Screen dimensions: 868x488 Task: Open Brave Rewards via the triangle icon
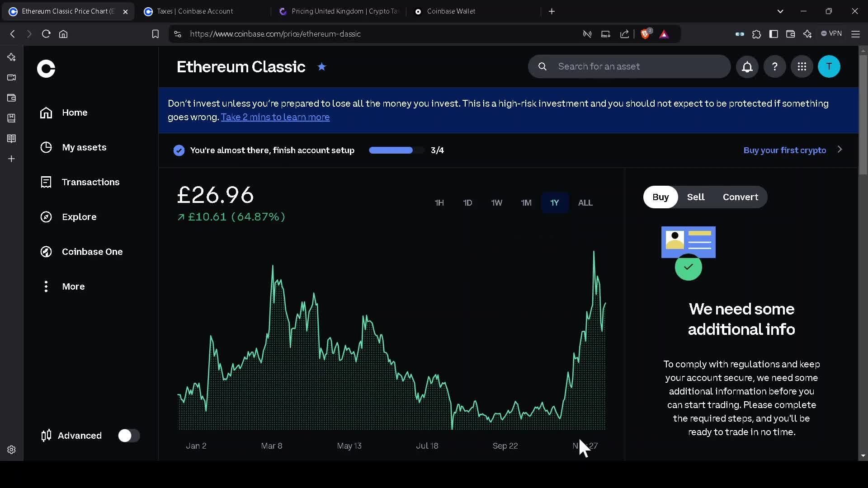click(x=664, y=34)
